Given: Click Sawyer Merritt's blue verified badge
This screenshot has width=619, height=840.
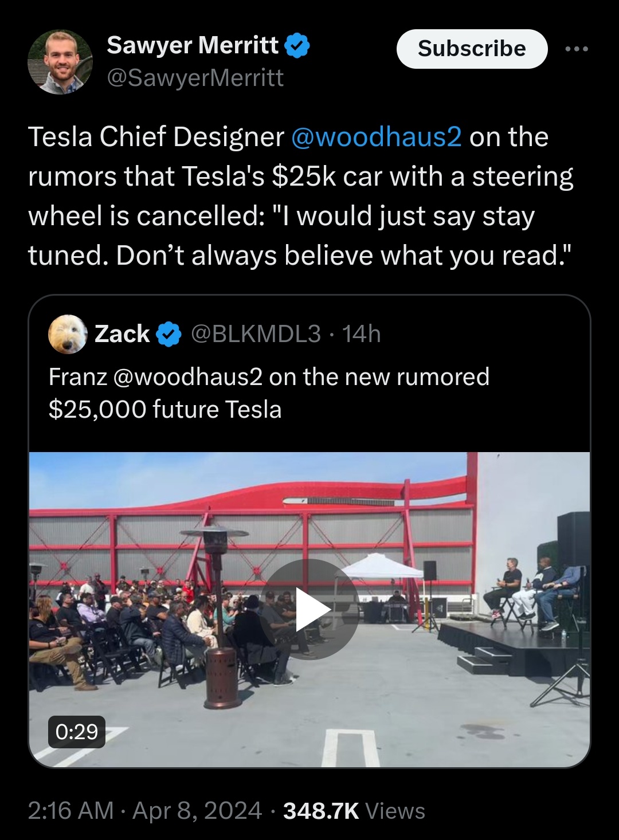Looking at the screenshot, I should click(297, 45).
